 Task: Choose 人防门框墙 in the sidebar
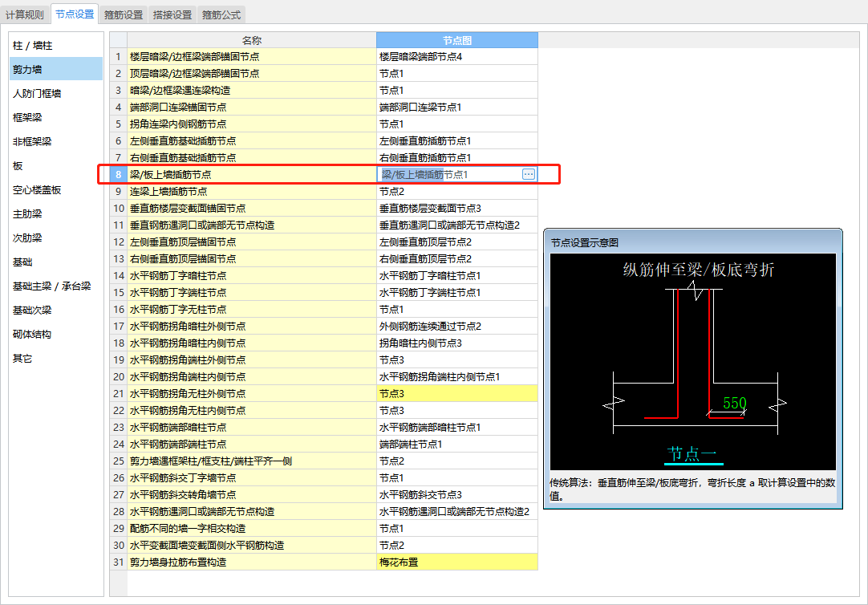pyautogui.click(x=56, y=94)
